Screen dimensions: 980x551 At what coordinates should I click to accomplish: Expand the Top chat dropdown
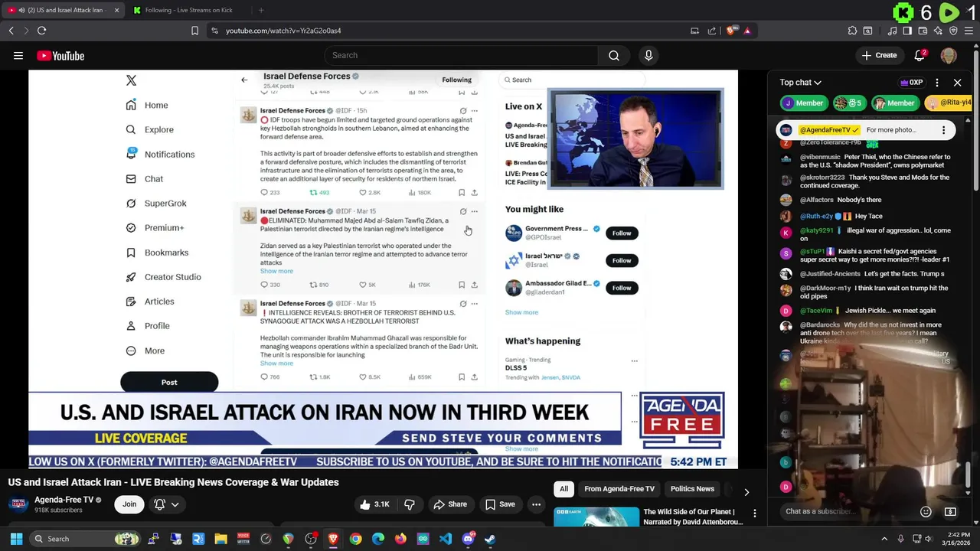pos(800,83)
